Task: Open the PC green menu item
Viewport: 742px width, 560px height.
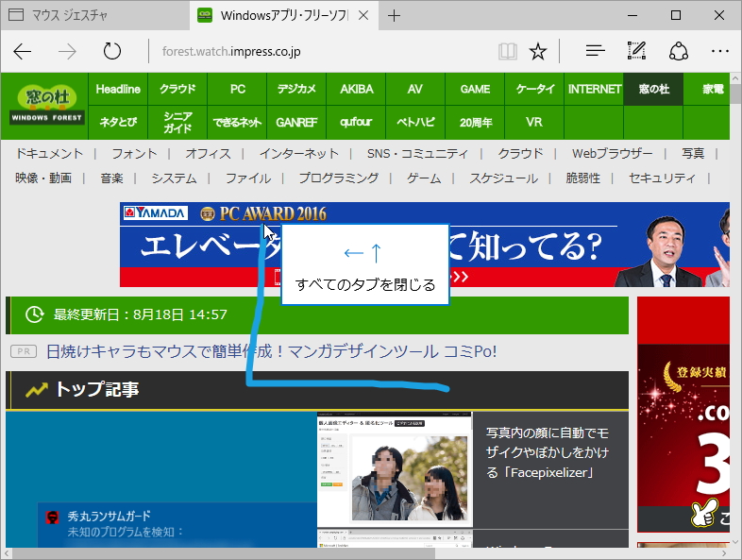Action: 237,89
